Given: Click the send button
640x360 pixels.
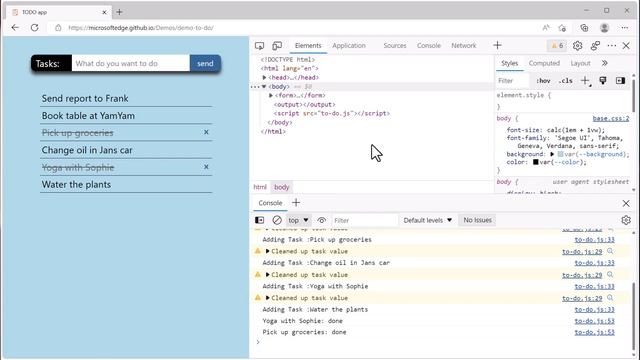Looking at the screenshot, I should pos(205,64).
